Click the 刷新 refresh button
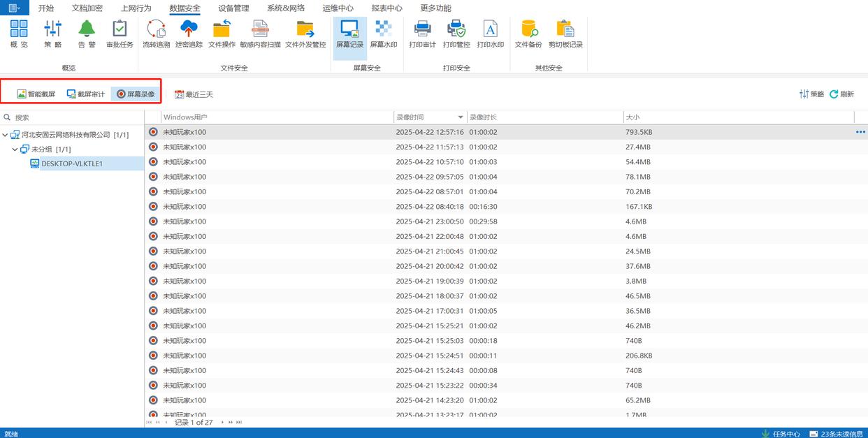 pyautogui.click(x=842, y=94)
